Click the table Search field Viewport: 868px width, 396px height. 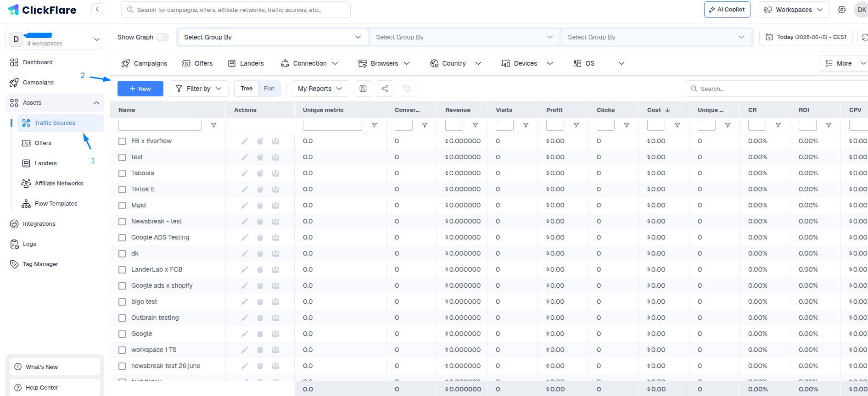click(x=777, y=89)
